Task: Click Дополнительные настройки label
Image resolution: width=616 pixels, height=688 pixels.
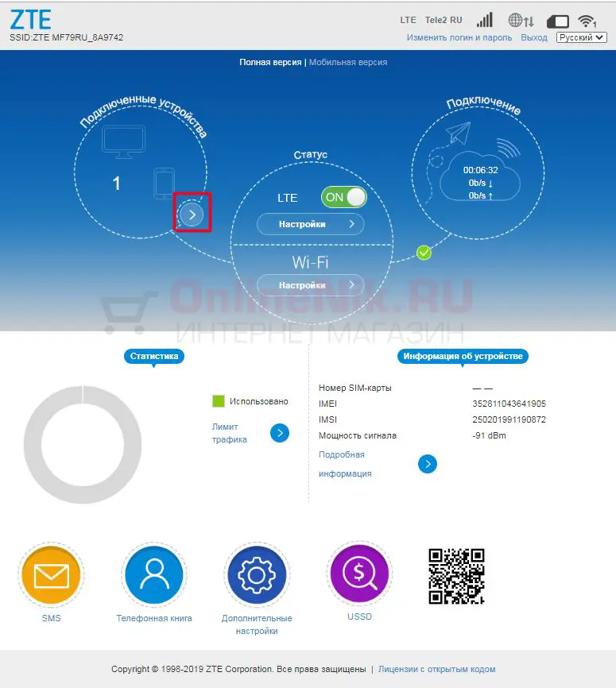Action: pos(257,624)
